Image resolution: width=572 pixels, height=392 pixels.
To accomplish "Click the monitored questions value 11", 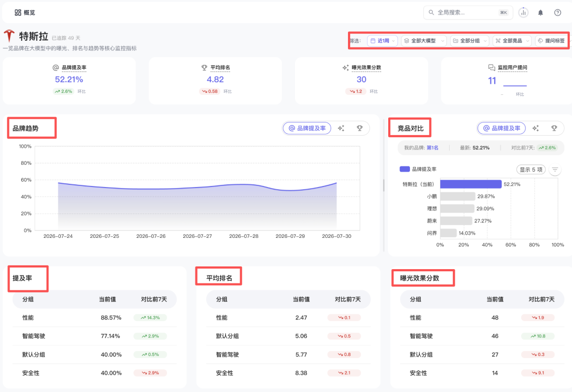I will click(x=492, y=81).
